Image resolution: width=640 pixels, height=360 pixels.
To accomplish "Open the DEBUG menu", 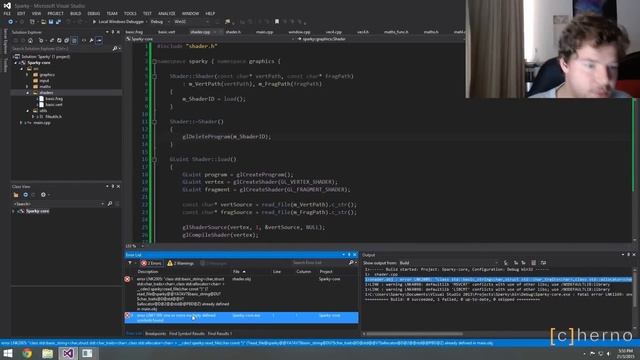I will coord(93,13).
